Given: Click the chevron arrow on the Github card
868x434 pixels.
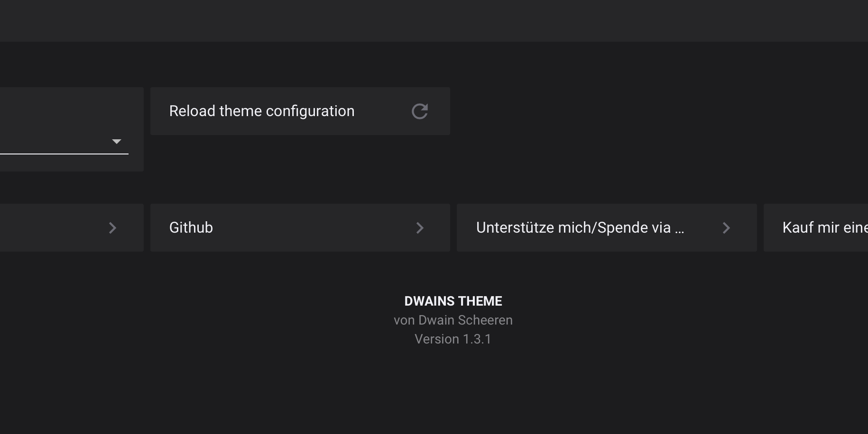Looking at the screenshot, I should point(420,228).
